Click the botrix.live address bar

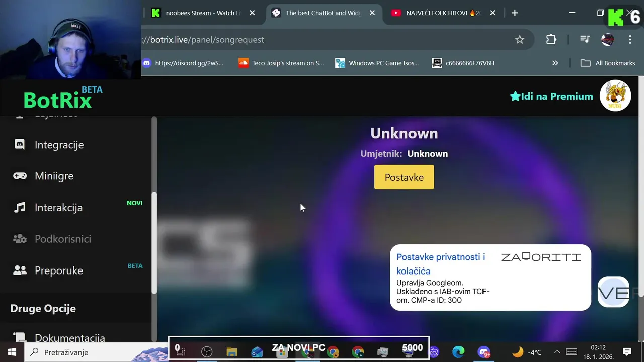322,39
